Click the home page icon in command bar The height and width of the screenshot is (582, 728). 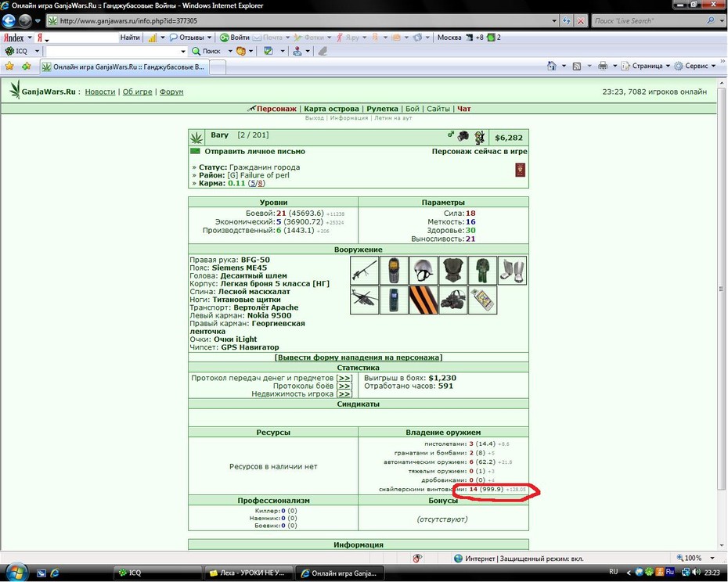click(x=552, y=66)
